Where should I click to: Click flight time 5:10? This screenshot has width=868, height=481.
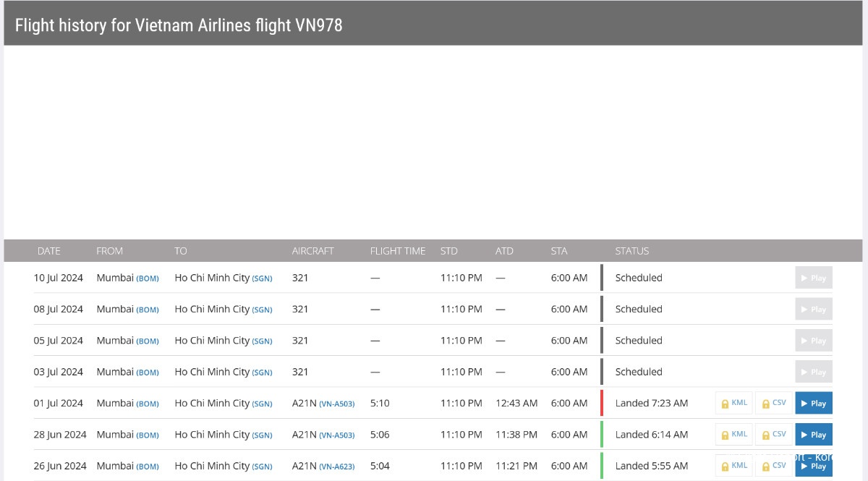(x=380, y=403)
